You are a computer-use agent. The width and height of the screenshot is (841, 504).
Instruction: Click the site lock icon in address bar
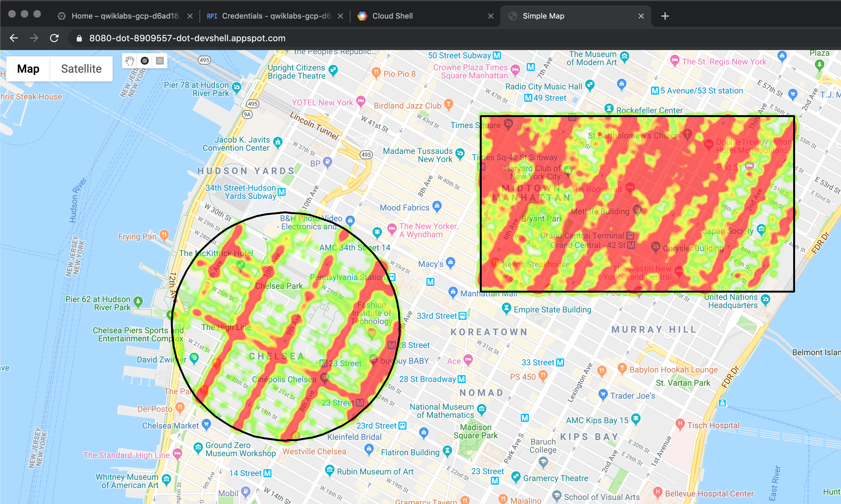point(79,38)
